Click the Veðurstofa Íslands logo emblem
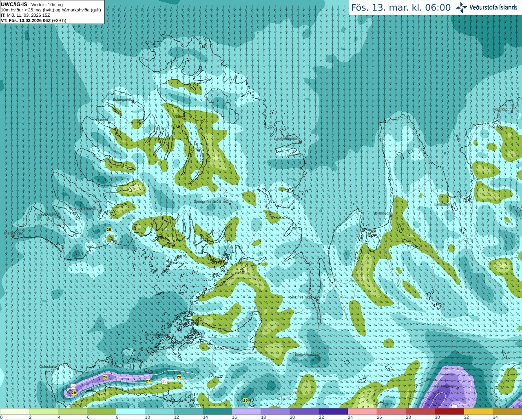Image resolution: width=522 pixels, height=420 pixels. (x=462, y=7)
